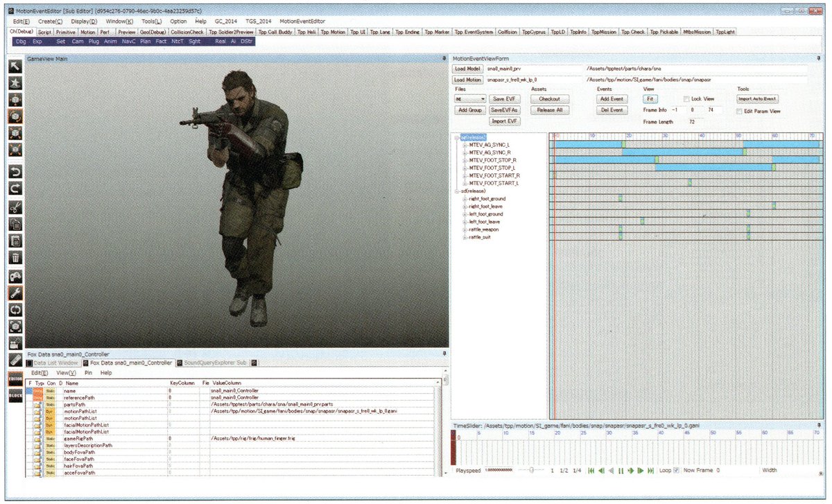Jump to first frame in TimeSlider

[591, 471]
